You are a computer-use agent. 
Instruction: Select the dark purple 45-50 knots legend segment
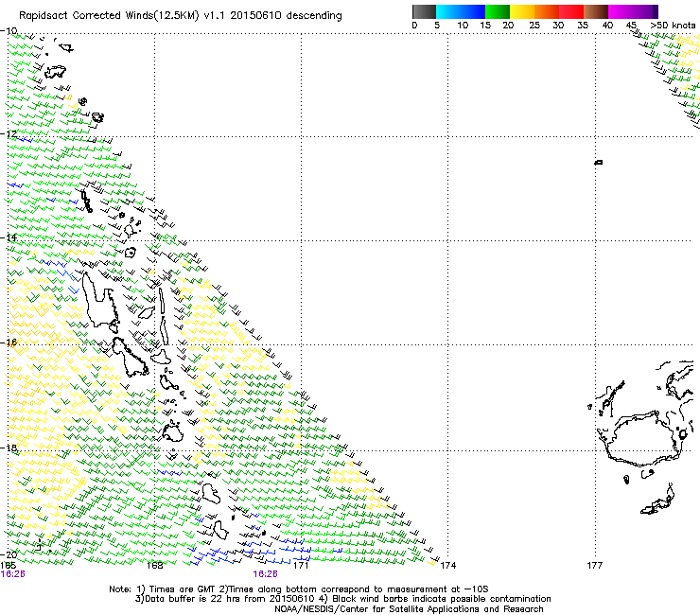(x=645, y=11)
